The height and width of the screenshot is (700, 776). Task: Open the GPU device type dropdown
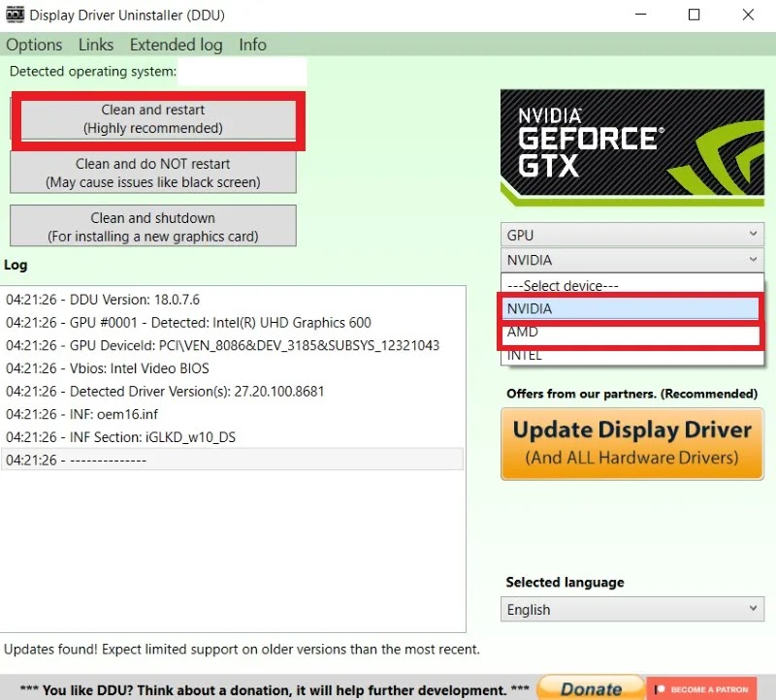pos(632,235)
